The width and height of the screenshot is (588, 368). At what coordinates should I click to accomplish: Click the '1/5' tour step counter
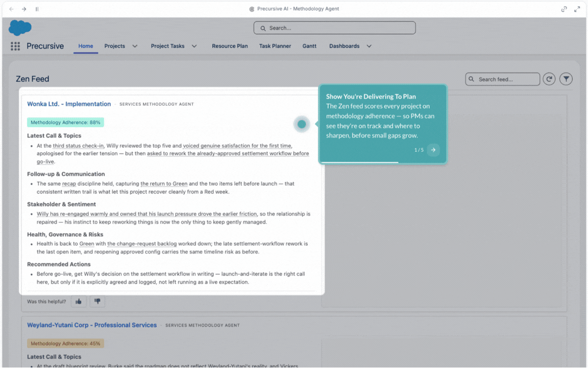coord(419,150)
